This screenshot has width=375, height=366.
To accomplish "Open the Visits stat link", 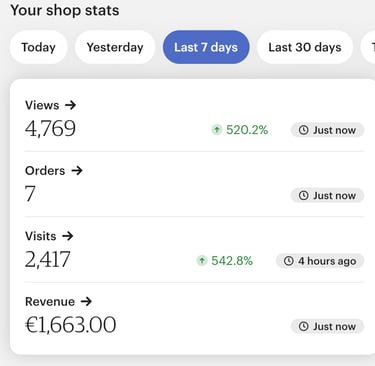I will (x=49, y=236).
